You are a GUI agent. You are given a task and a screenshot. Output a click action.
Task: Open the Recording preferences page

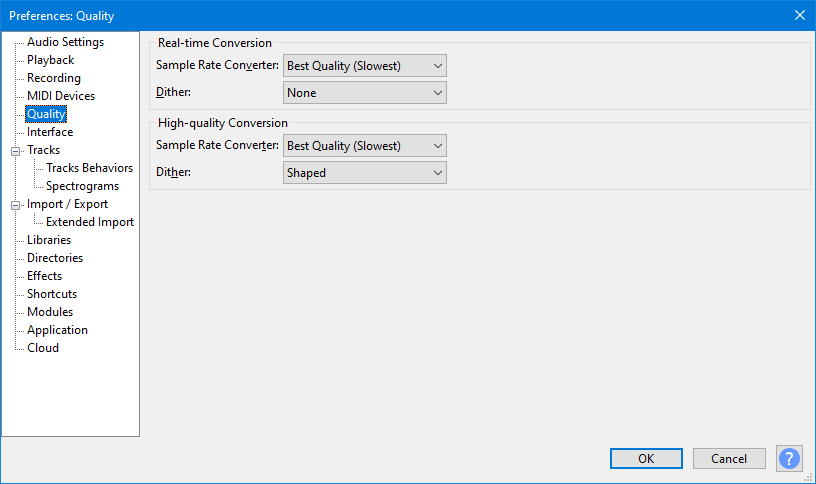coord(54,78)
